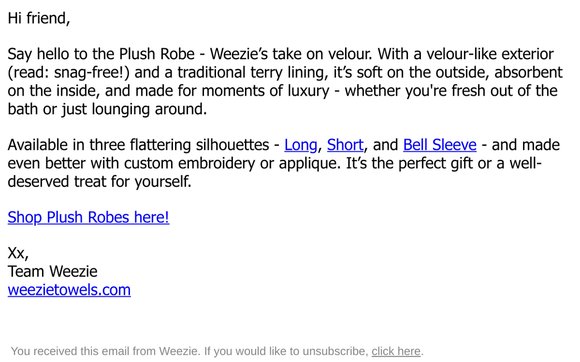Click the 'Weezie's take on velour' phrase
The width and height of the screenshot is (580, 362).
pos(290,54)
